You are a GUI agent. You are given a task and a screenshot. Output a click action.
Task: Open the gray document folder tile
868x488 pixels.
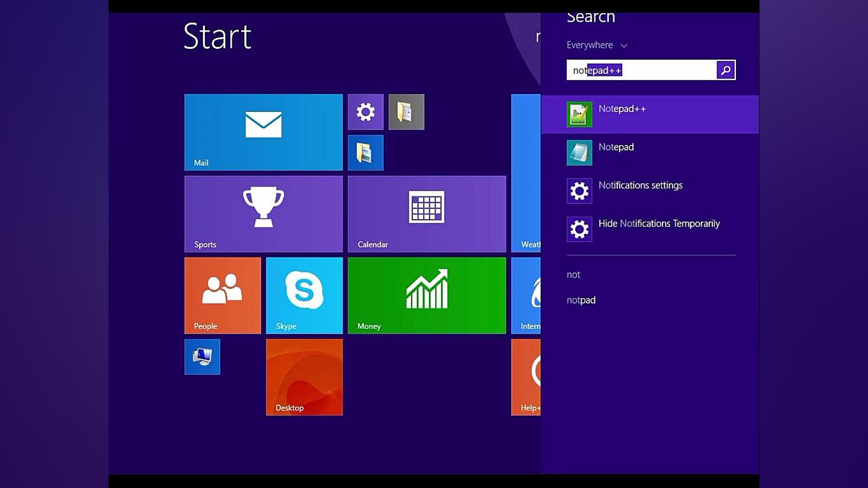click(406, 111)
